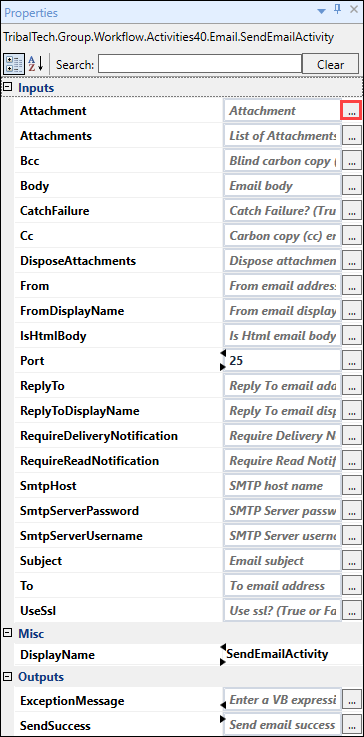This screenshot has height=737, width=364.
Task: Collapse the Misc section
Action: [x=8, y=633]
